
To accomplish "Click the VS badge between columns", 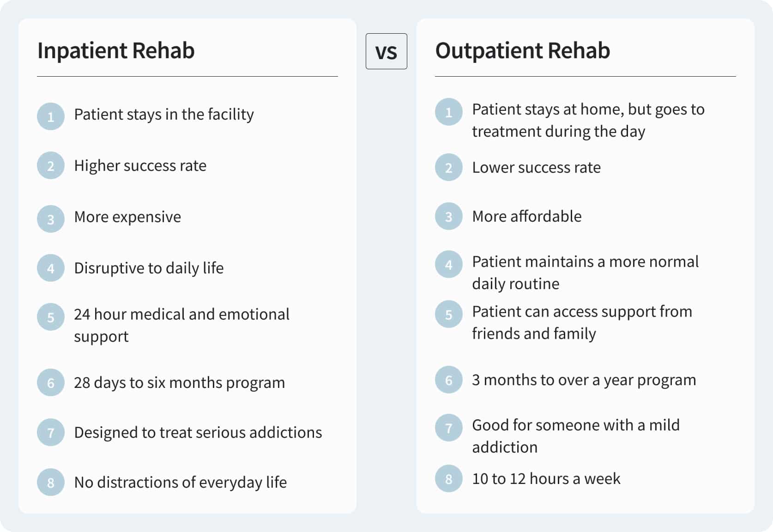I will 386,51.
